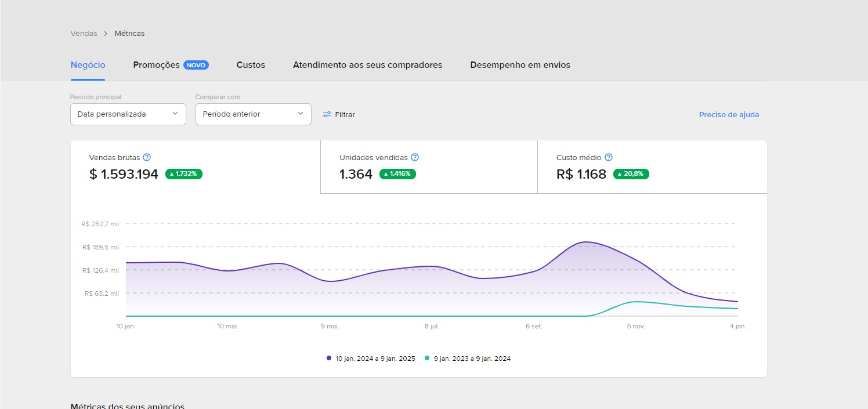Viewport: 868px width, 409px height.
Task: Click the 1.364 units sold value
Action: pyautogui.click(x=356, y=174)
